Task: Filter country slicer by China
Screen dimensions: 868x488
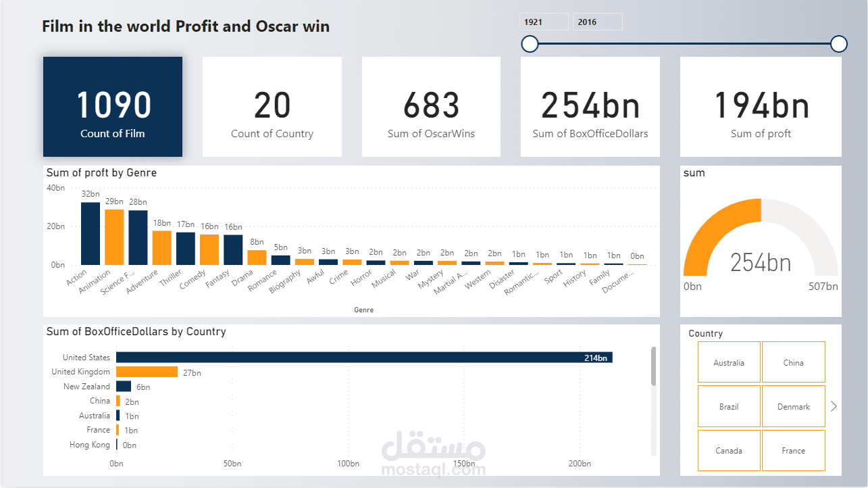Action: pos(794,362)
